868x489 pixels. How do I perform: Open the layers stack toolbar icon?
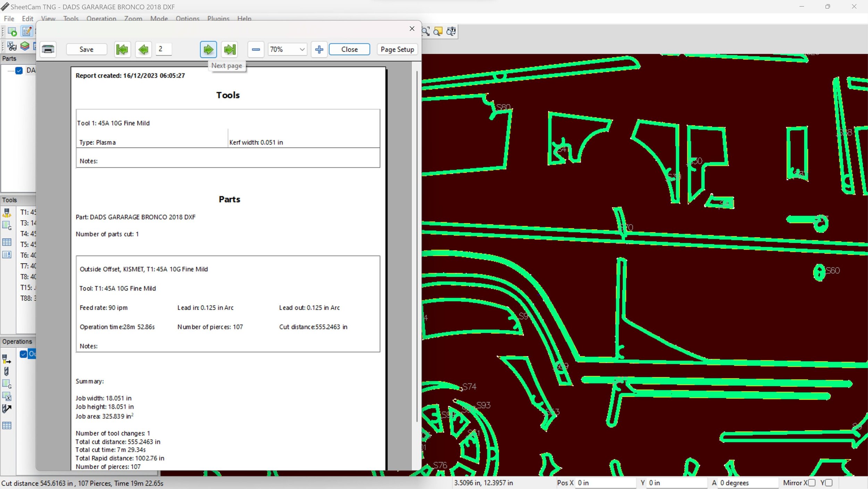(25, 46)
